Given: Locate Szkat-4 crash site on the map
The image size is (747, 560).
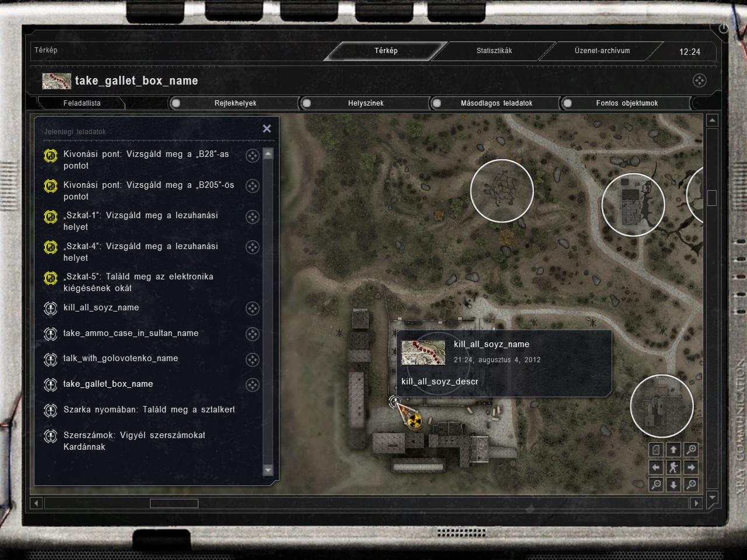Looking at the screenshot, I should 252,247.
